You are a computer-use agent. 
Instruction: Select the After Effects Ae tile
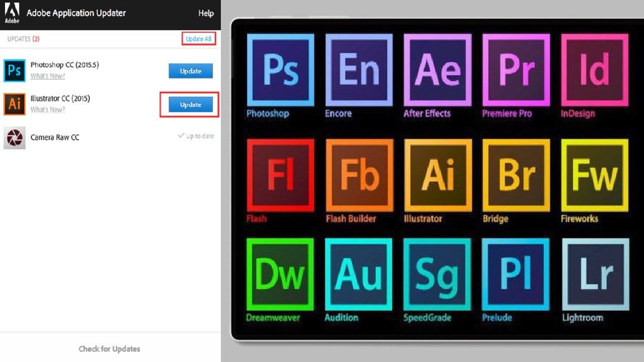(x=438, y=70)
